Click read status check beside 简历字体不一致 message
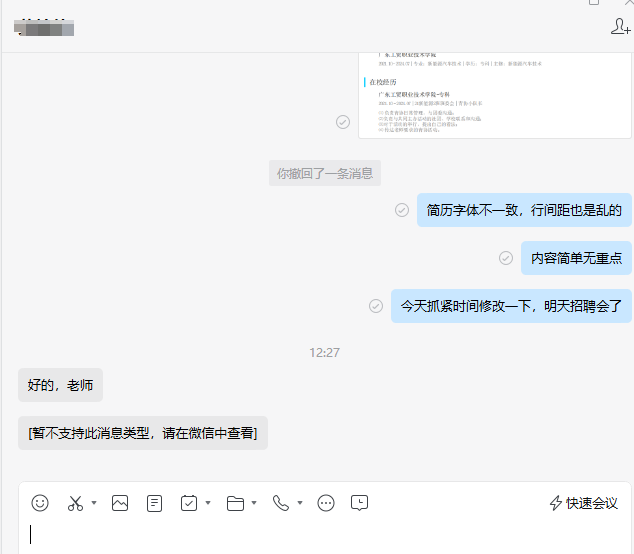This screenshot has height=554, width=634. coord(402,210)
